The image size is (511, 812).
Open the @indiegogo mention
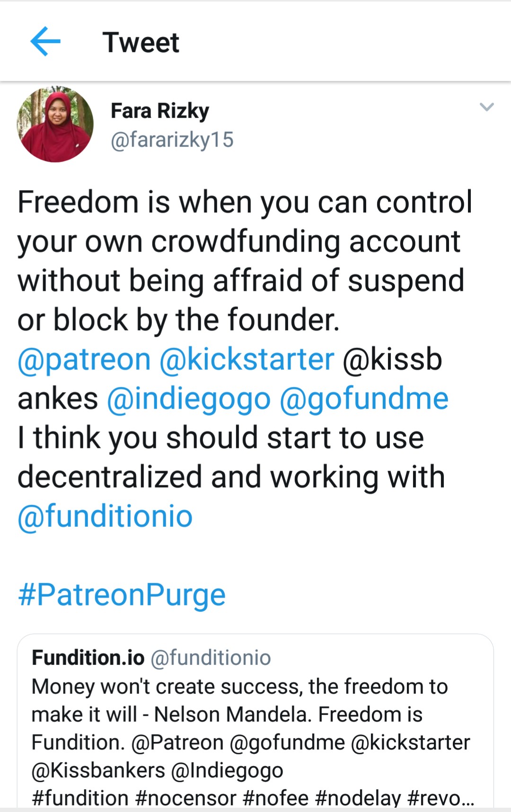pos(189,399)
